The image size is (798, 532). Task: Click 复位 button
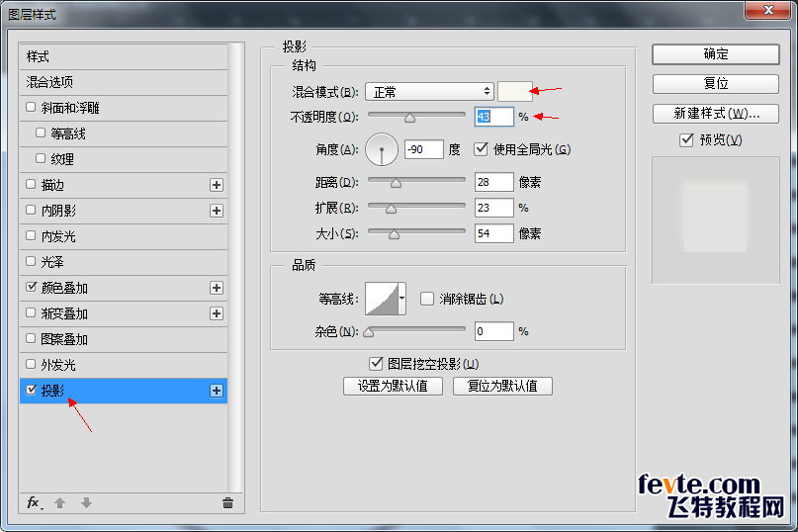pos(716,83)
